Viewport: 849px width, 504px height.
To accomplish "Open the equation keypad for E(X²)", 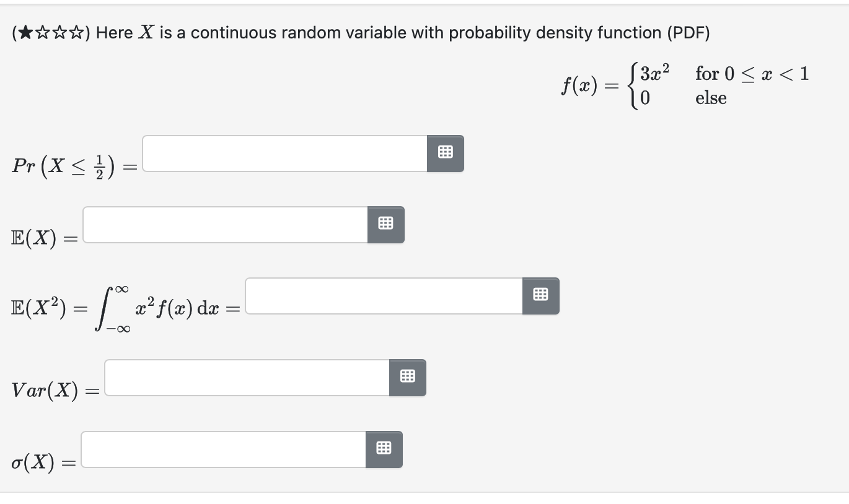I will click(x=540, y=295).
